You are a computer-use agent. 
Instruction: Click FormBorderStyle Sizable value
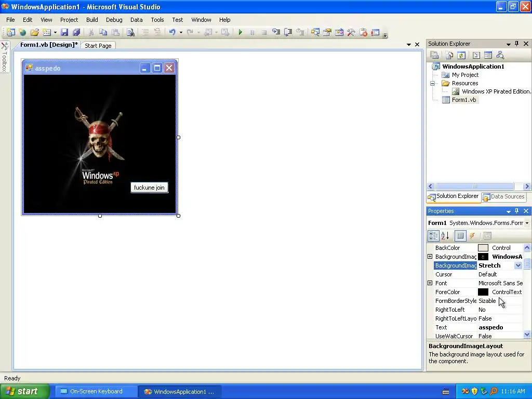[487, 301]
